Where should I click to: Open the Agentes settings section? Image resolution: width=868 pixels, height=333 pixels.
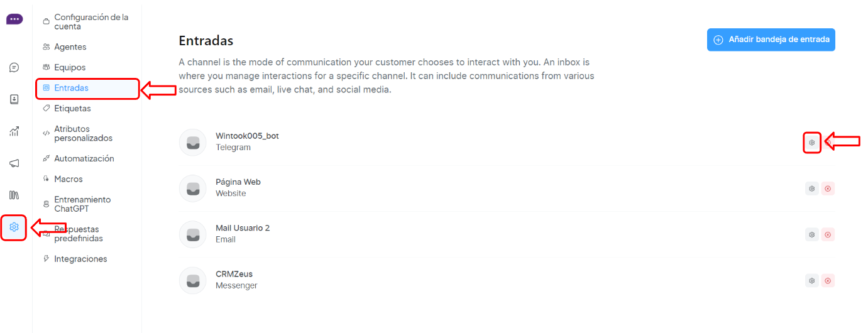(x=70, y=47)
